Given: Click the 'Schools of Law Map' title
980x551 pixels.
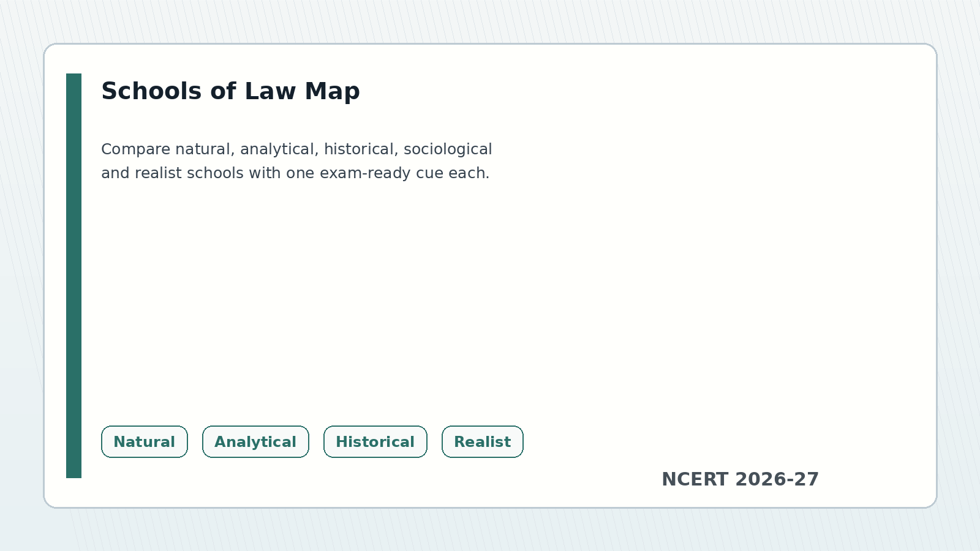Looking at the screenshot, I should [x=230, y=91].
